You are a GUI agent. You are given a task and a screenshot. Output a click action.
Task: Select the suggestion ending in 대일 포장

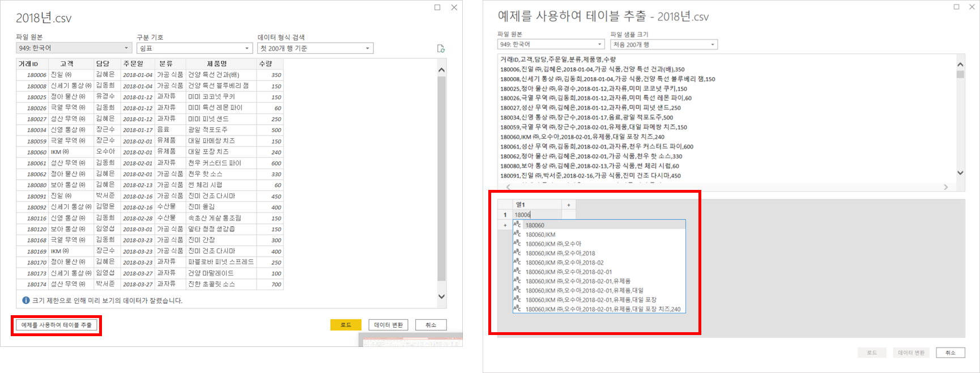coord(599,299)
